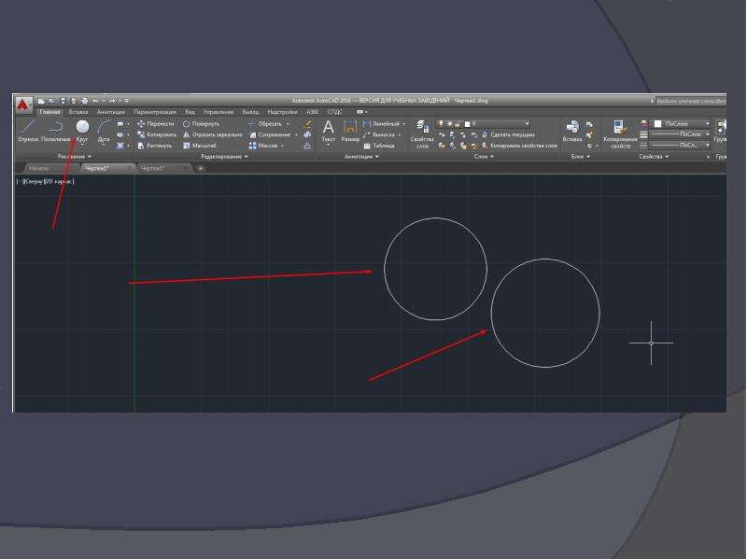Click the Вставка block insert icon

[x=571, y=131]
